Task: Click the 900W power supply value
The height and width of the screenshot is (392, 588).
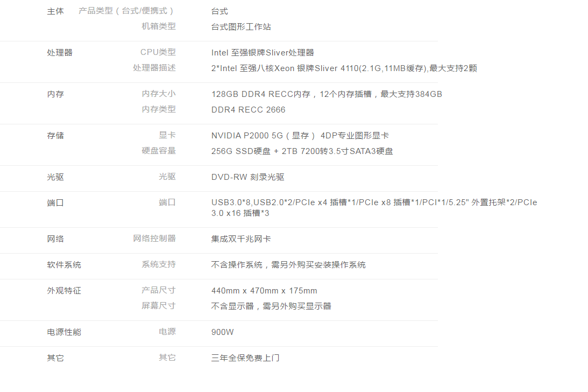Action: point(223,332)
